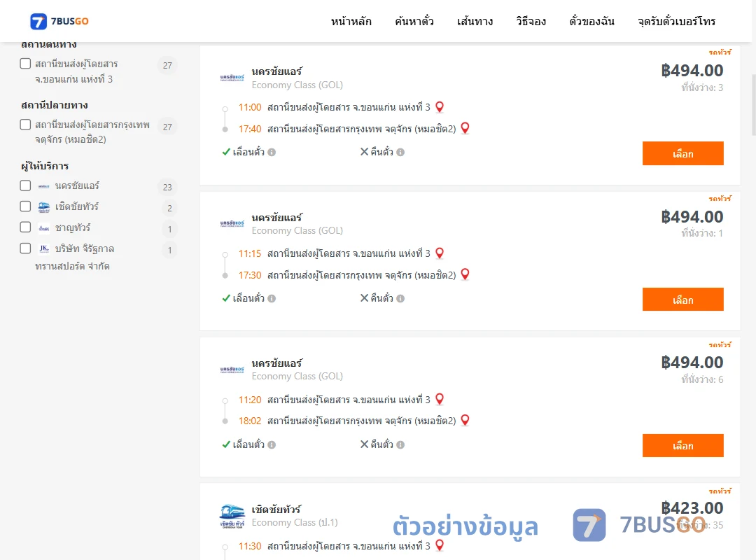Open จุดรับตั๋วเบอร์โทร navigation item
The image size is (756, 560).
point(676,21)
